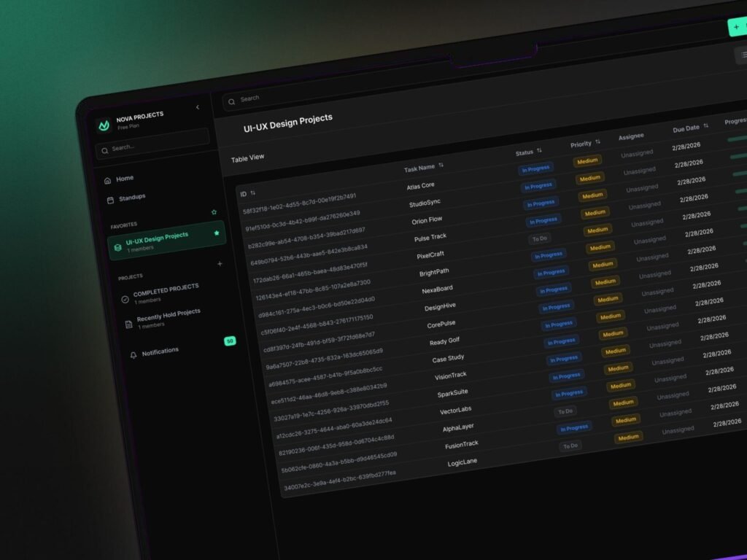The image size is (747, 560).
Task: Click the due date 2/28/2026 of Pulse Track
Action: pos(694,198)
